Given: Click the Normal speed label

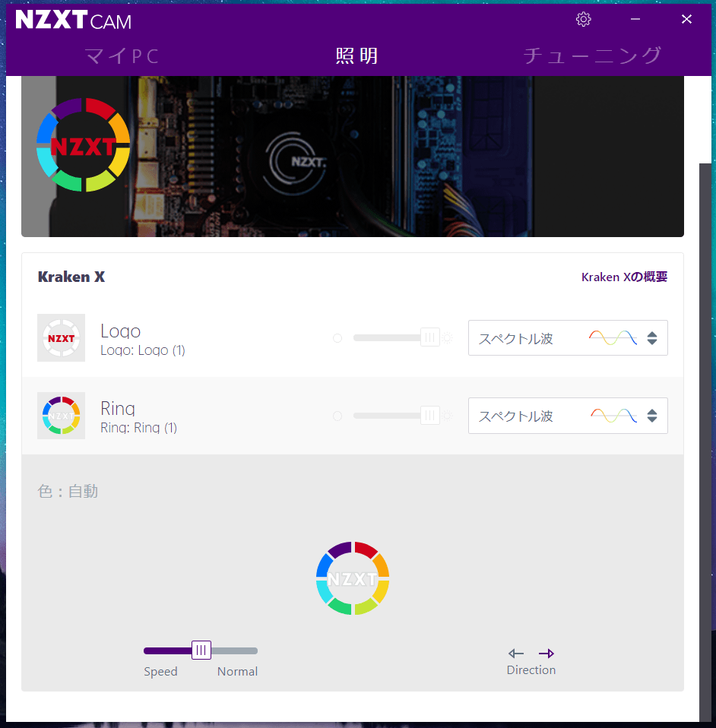Looking at the screenshot, I should tap(237, 671).
